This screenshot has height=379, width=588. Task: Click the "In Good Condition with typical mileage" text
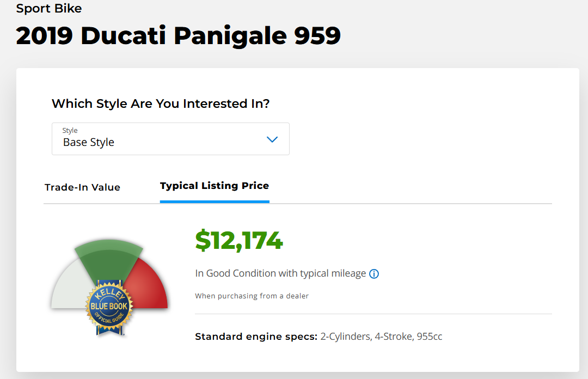click(x=280, y=273)
